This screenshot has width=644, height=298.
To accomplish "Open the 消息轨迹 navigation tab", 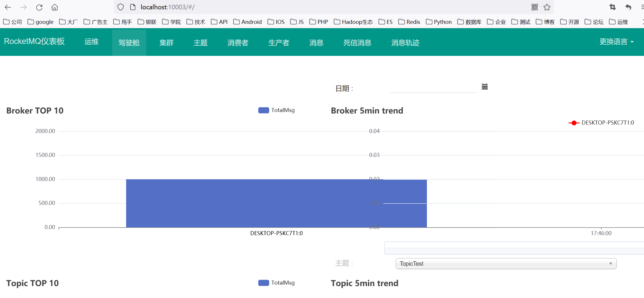I will point(405,43).
